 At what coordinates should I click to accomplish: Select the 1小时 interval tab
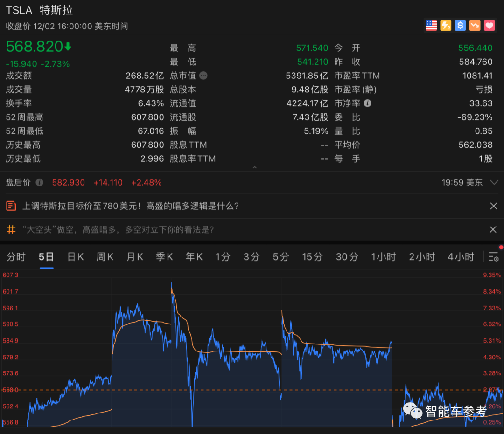[384, 257]
